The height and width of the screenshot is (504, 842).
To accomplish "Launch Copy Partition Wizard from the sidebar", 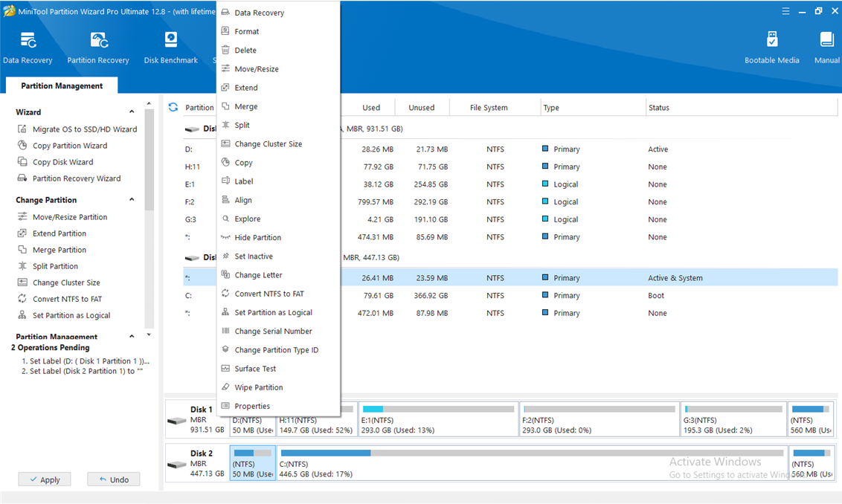I will (62, 146).
